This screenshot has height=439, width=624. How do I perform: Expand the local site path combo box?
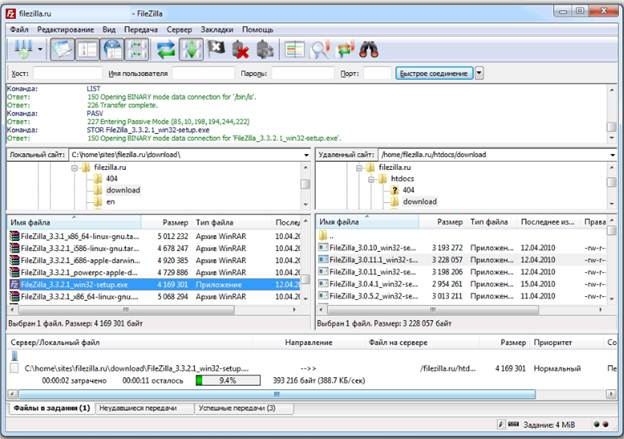coord(304,155)
